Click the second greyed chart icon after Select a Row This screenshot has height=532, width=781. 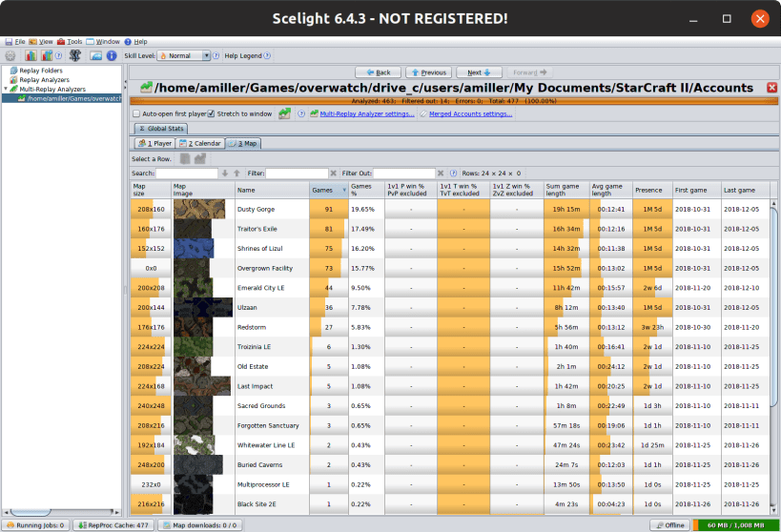(x=200, y=159)
